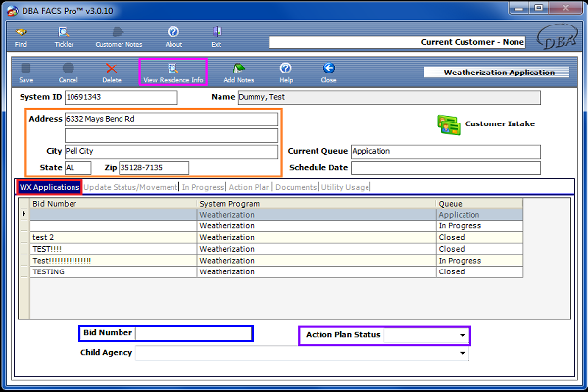This screenshot has height=392, width=588.
Task: Click the Cancel toolbar icon
Action: pyautogui.click(x=68, y=68)
